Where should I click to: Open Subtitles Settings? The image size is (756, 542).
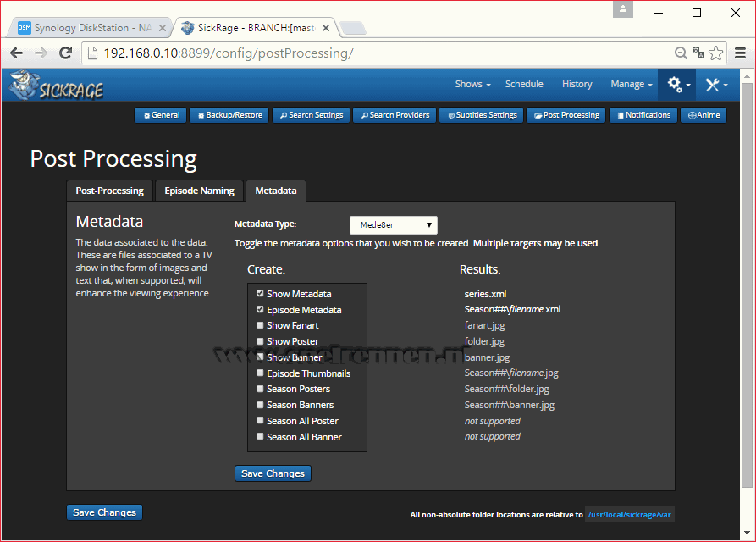(481, 115)
